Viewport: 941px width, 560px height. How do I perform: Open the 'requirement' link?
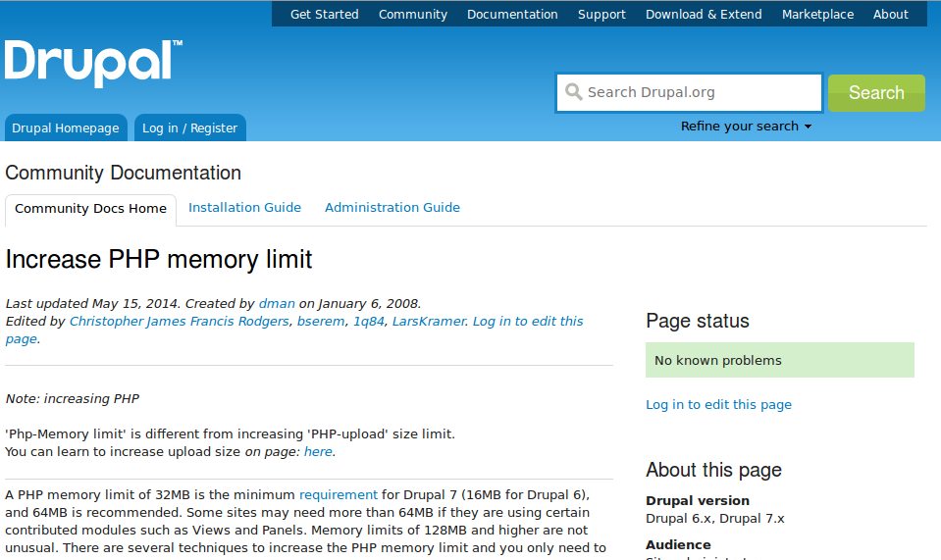339,494
